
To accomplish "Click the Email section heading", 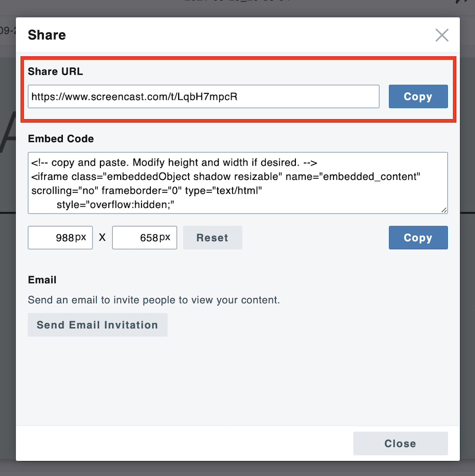I will [42, 280].
